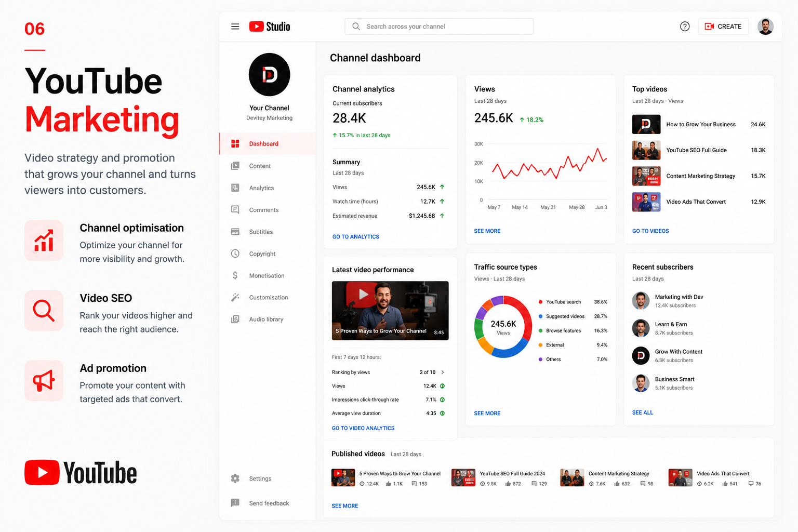
Task: Open published video 5 Proven Ways thumbnail
Action: [x=343, y=477]
